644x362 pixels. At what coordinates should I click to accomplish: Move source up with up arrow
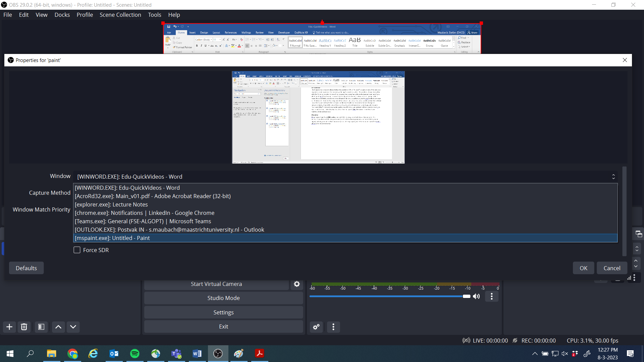tap(58, 327)
